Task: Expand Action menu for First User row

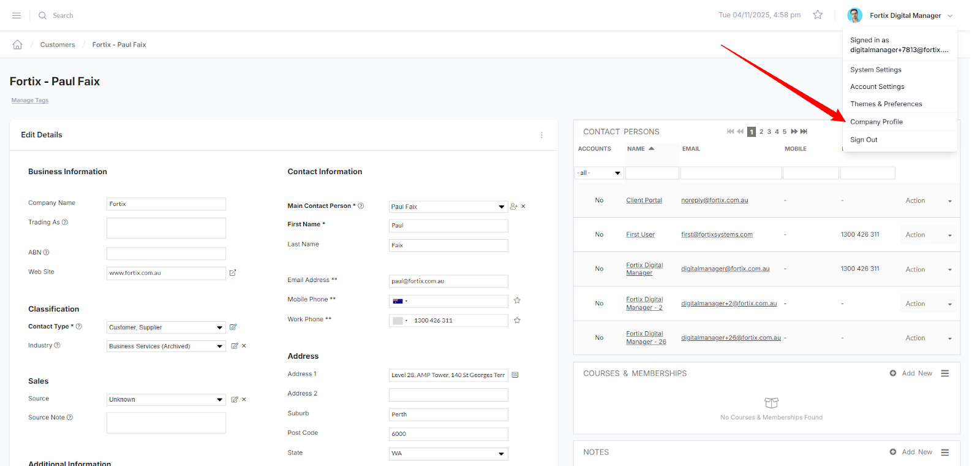Action: click(x=929, y=235)
